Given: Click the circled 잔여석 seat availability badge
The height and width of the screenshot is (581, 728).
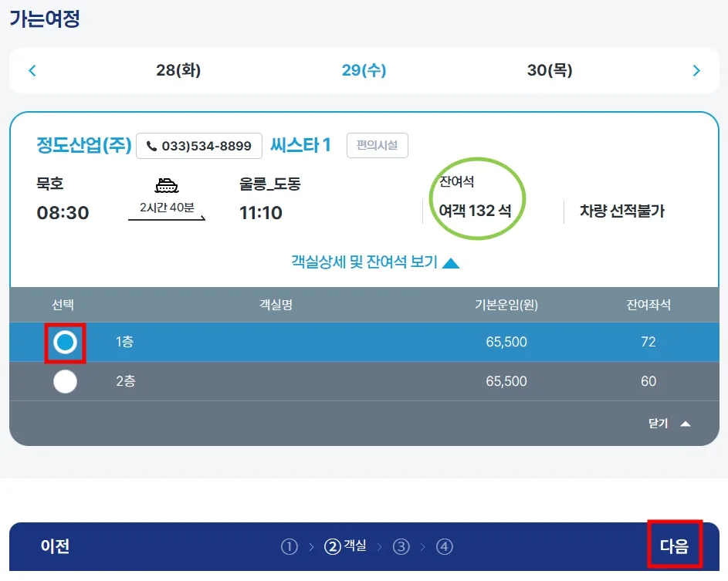Looking at the screenshot, I should [476, 198].
